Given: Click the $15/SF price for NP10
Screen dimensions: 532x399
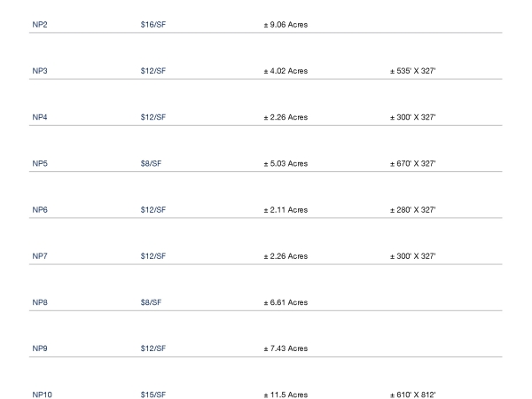Looking at the screenshot, I should point(153,395).
